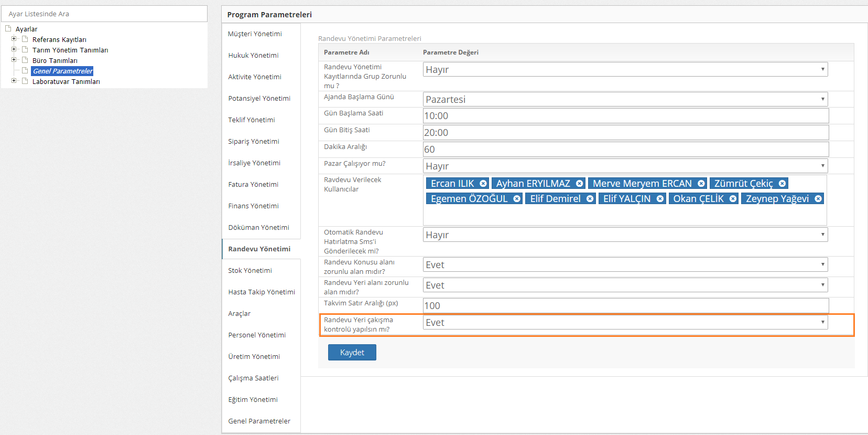Open Müşteri Yönetimi tab
868x435 pixels.
point(255,34)
